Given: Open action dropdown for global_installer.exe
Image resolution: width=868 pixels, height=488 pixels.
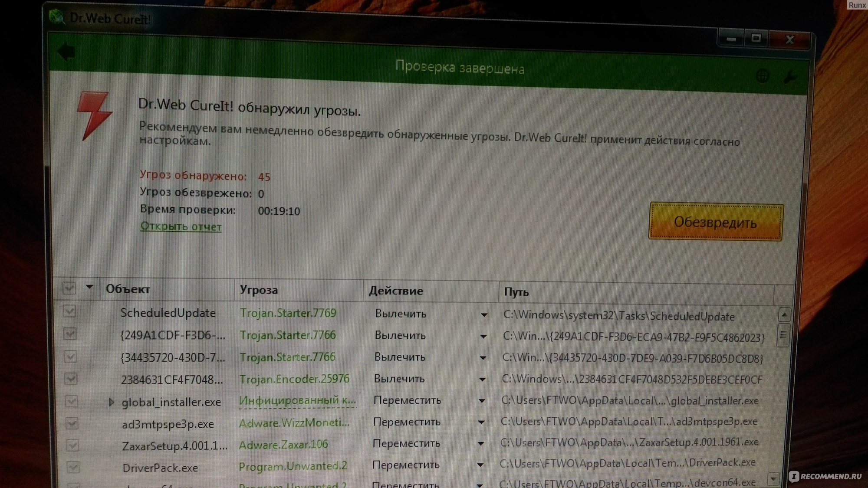Looking at the screenshot, I should pos(482,401).
